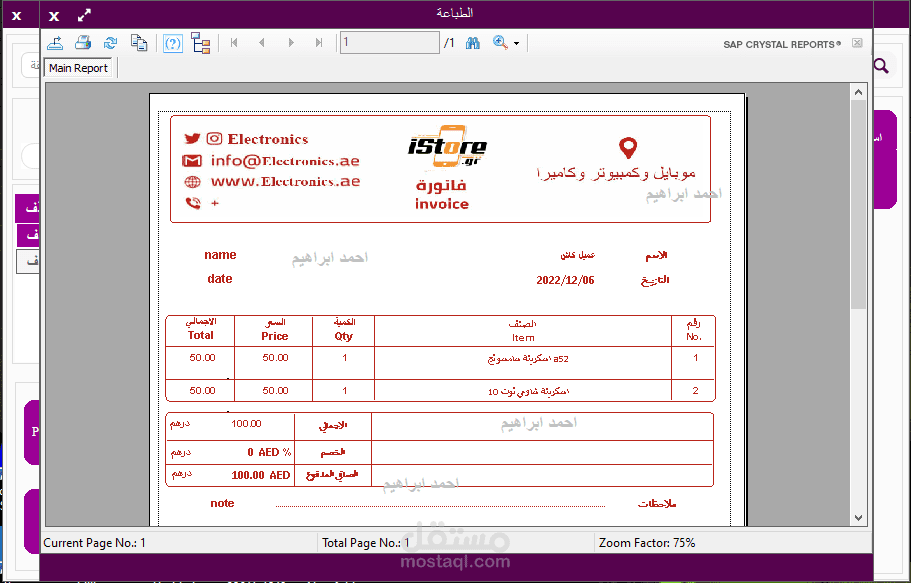911x583 pixels.
Task: Open Find Text with the binoculars icon
Action: pyautogui.click(x=472, y=43)
